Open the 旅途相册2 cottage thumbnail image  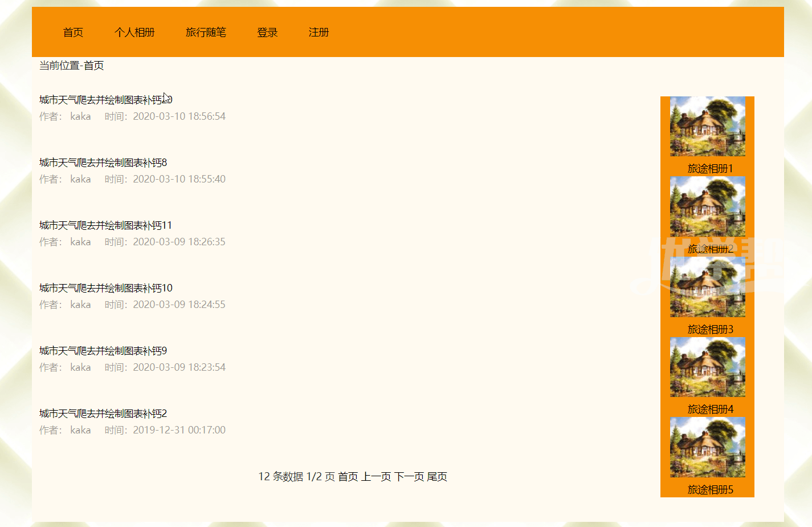[x=707, y=206]
